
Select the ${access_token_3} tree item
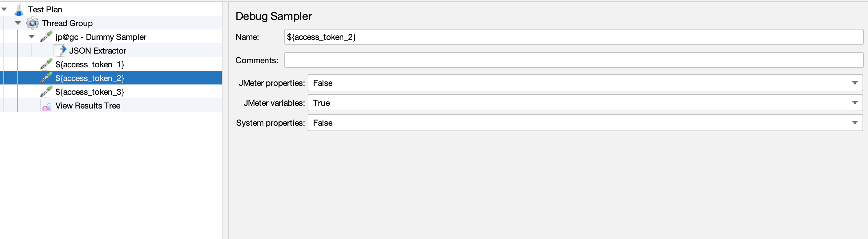pos(90,92)
